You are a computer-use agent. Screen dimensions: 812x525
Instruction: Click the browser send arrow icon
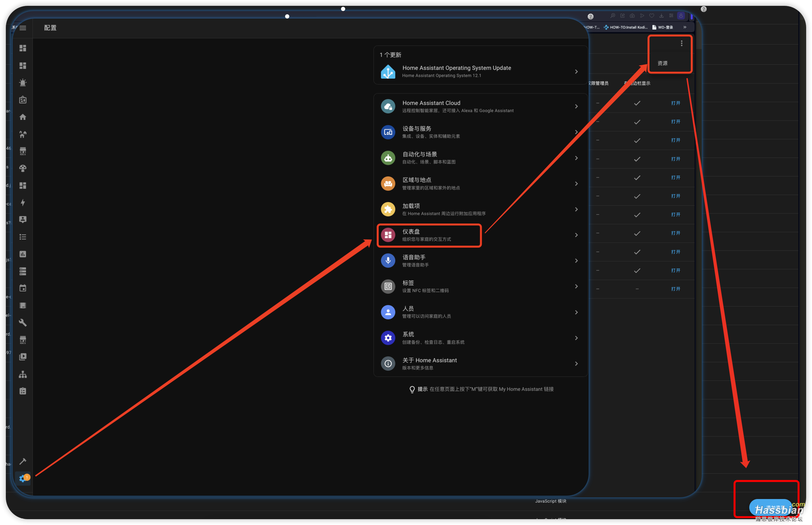pyautogui.click(x=642, y=16)
